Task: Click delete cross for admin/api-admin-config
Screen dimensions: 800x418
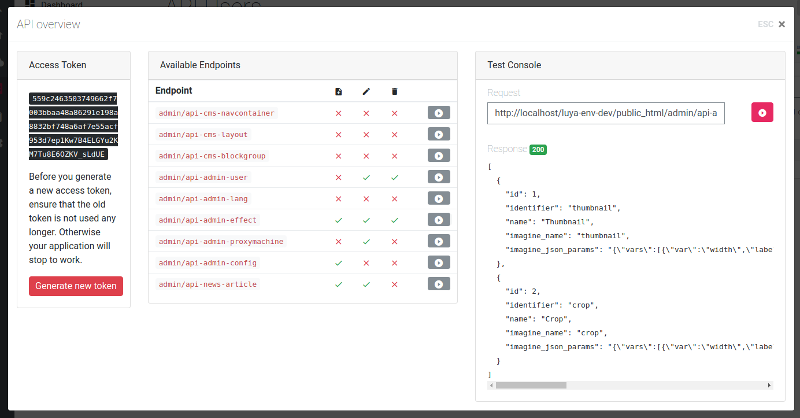Action: (x=394, y=263)
